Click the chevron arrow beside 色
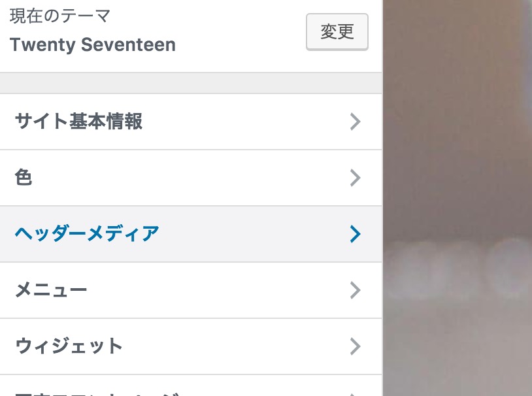 355,178
